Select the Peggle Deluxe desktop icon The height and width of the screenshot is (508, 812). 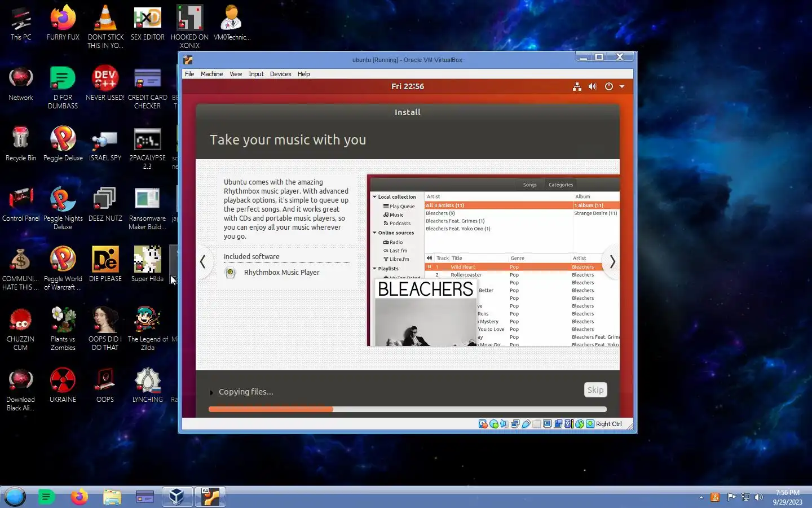(x=63, y=145)
